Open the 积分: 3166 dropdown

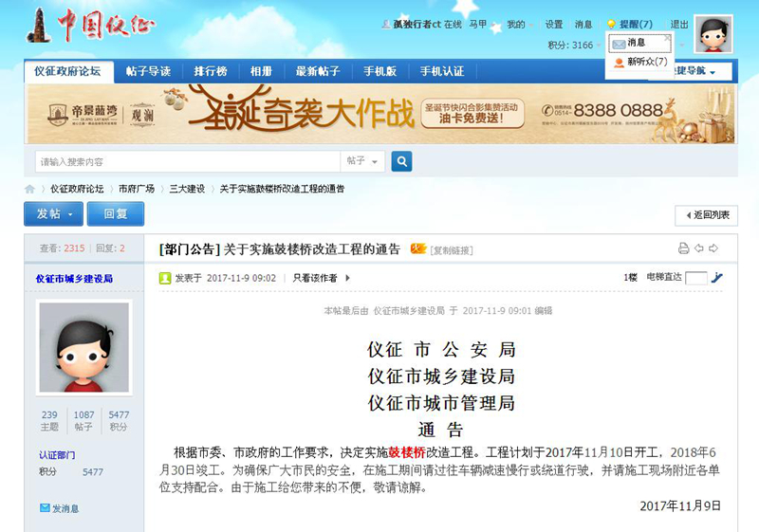pos(574,45)
